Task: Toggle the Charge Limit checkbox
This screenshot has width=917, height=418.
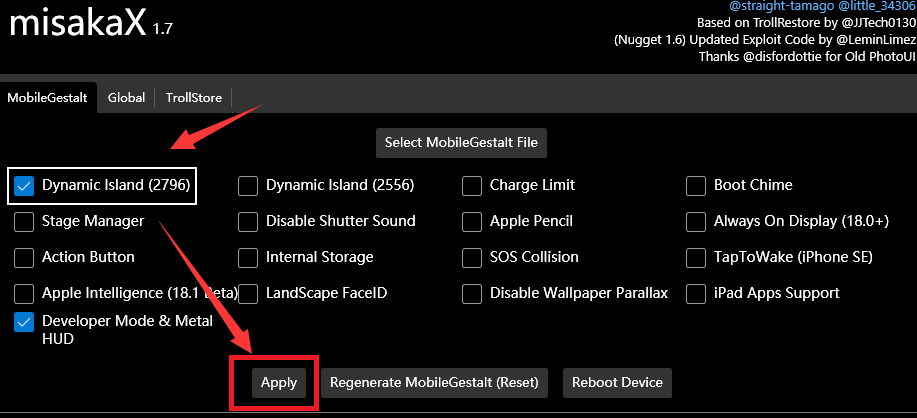Action: (473, 185)
